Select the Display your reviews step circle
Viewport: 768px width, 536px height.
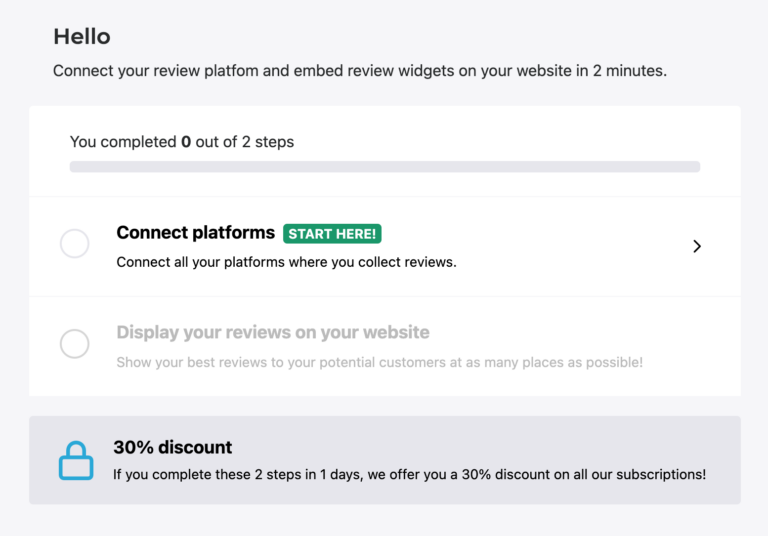[75, 344]
